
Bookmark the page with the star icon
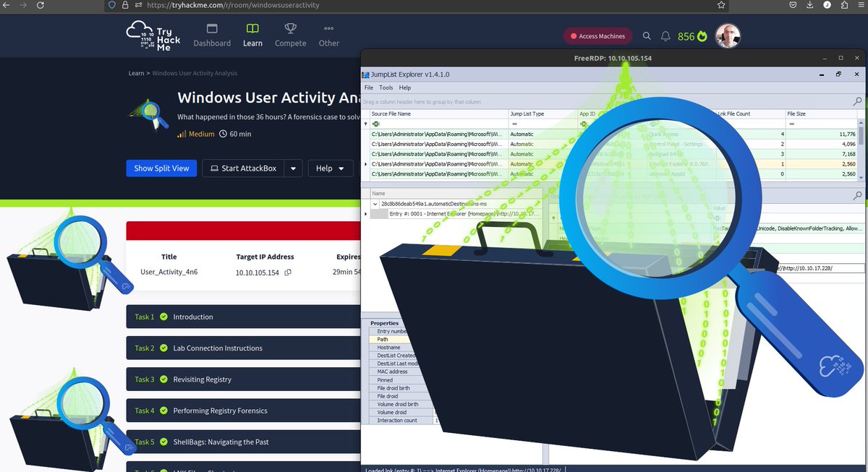point(721,5)
